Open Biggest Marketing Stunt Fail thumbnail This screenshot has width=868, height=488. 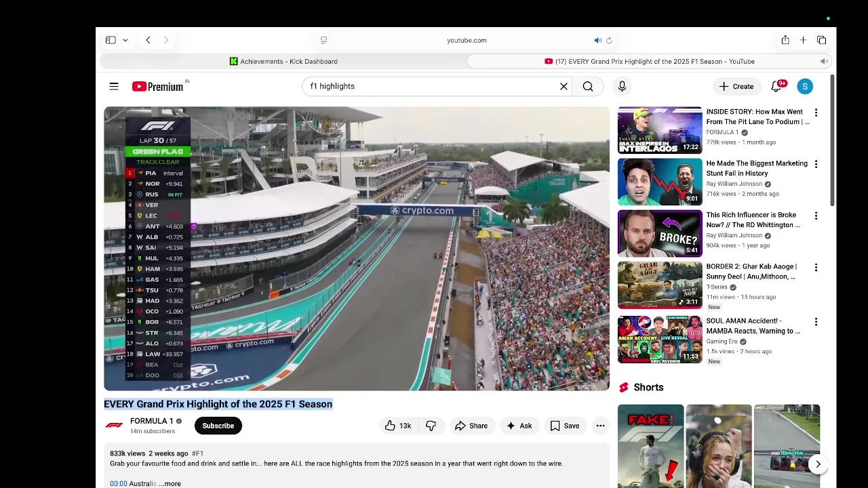[660, 182]
